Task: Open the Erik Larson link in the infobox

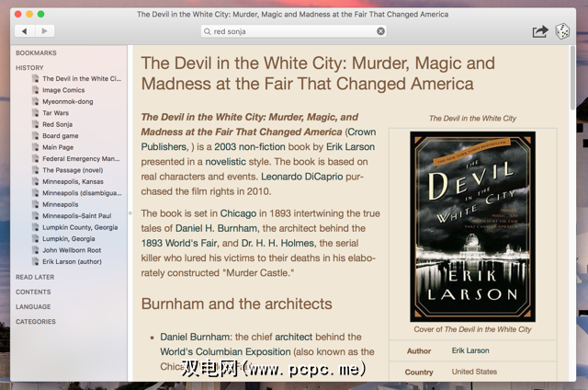Action: tap(470, 350)
